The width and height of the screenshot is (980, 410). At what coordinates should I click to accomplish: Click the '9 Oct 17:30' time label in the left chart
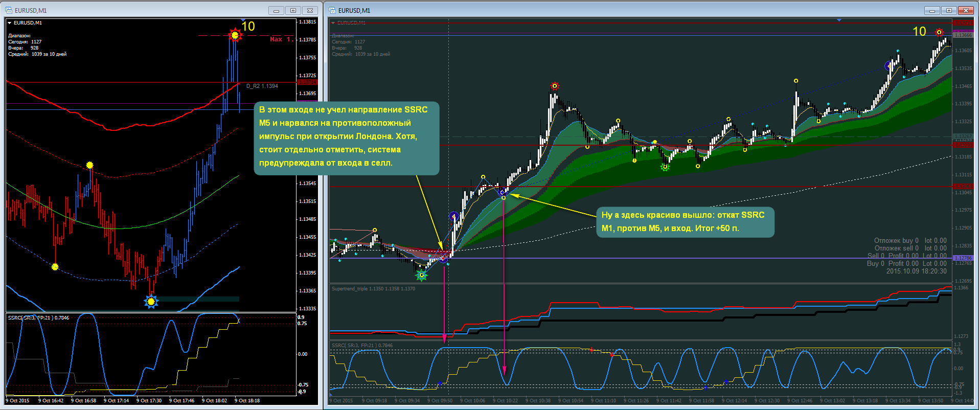149,401
